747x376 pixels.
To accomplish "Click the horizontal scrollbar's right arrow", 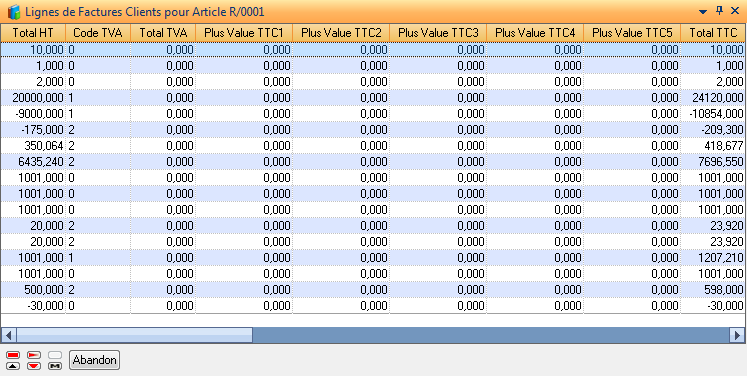I will [x=737, y=335].
